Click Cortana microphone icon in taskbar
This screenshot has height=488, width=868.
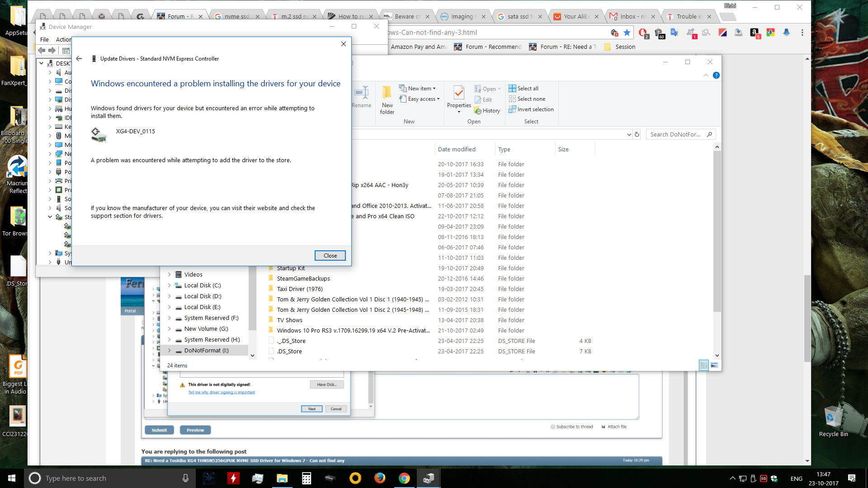coord(185,478)
